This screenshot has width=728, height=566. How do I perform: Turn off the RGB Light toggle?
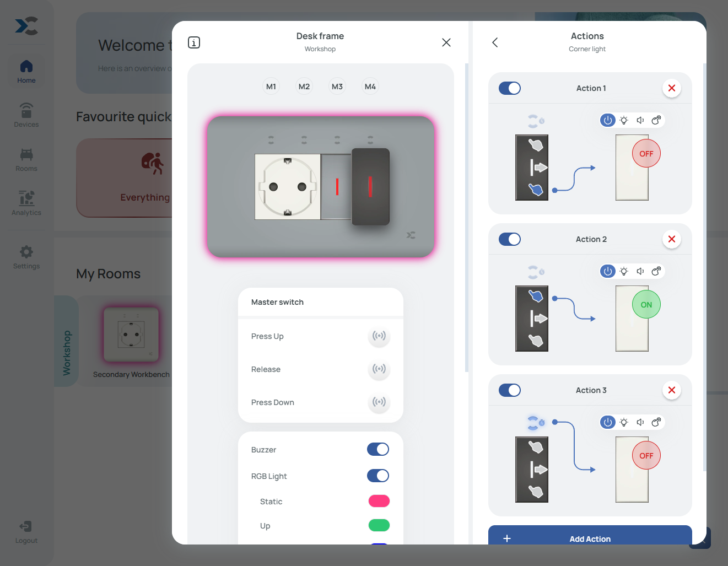378,476
